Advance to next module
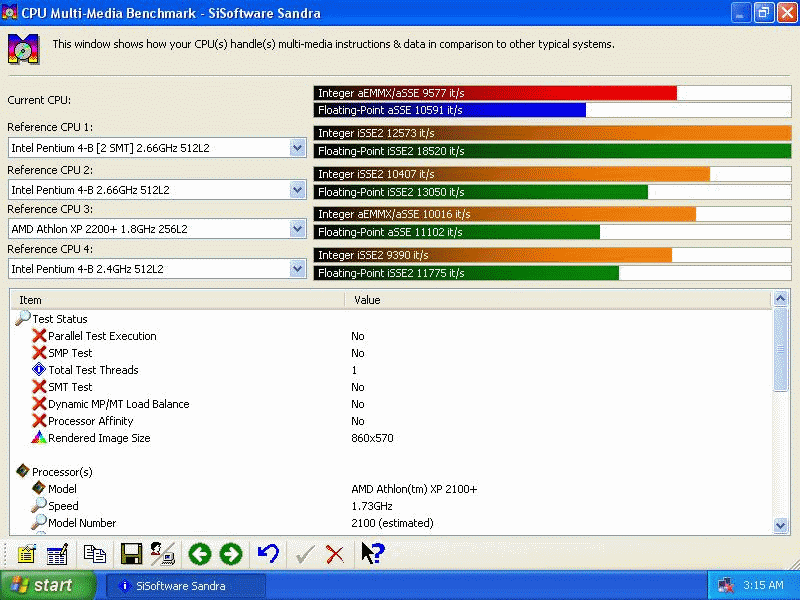 (x=233, y=553)
